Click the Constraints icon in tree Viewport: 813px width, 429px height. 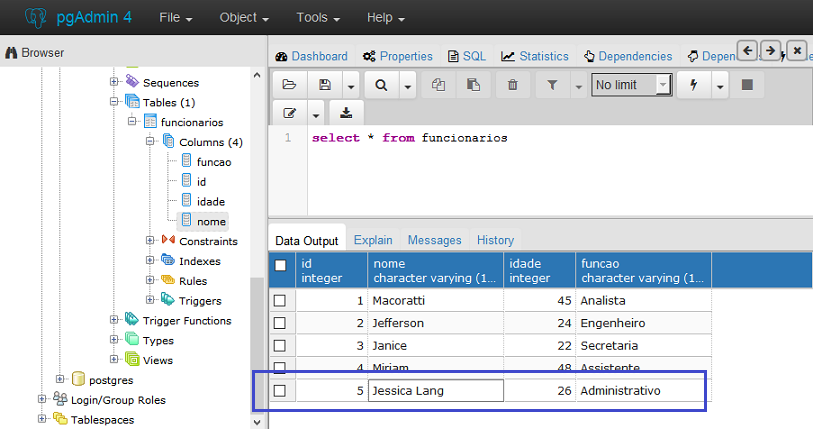pyautogui.click(x=168, y=240)
